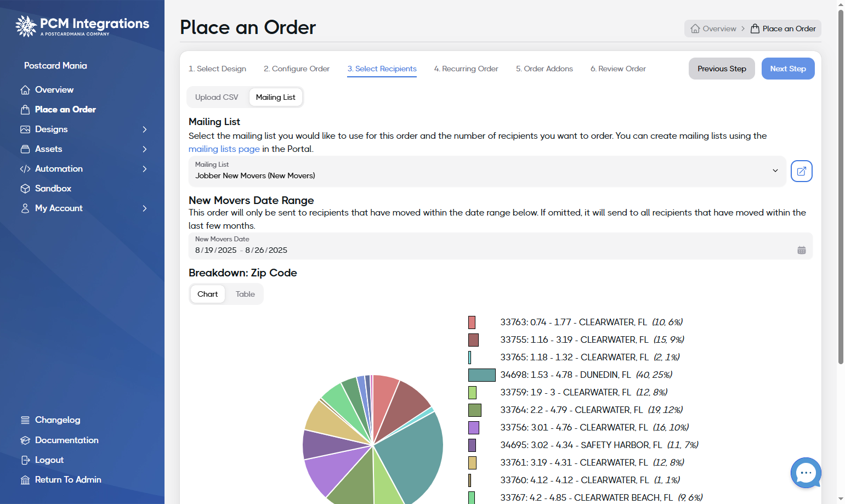Image resolution: width=845 pixels, height=504 pixels.
Task: Click the New Movers Date range field
Action: (501, 246)
